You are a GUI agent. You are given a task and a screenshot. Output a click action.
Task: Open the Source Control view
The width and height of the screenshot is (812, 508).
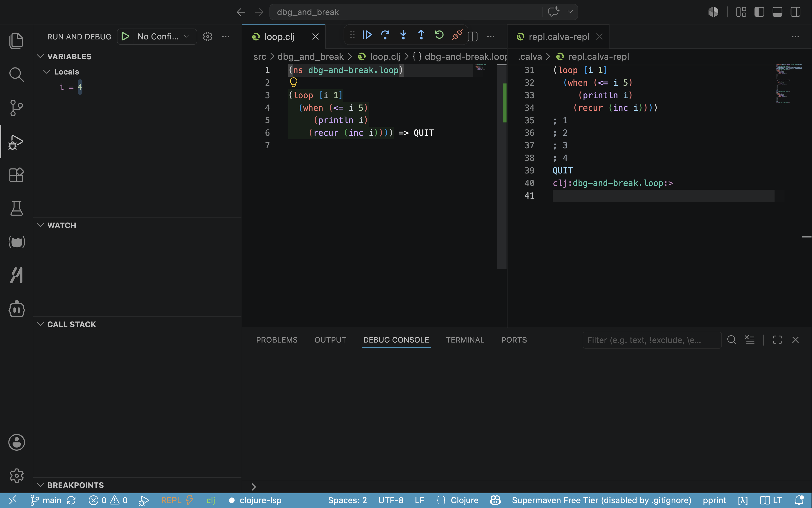pyautogui.click(x=16, y=108)
